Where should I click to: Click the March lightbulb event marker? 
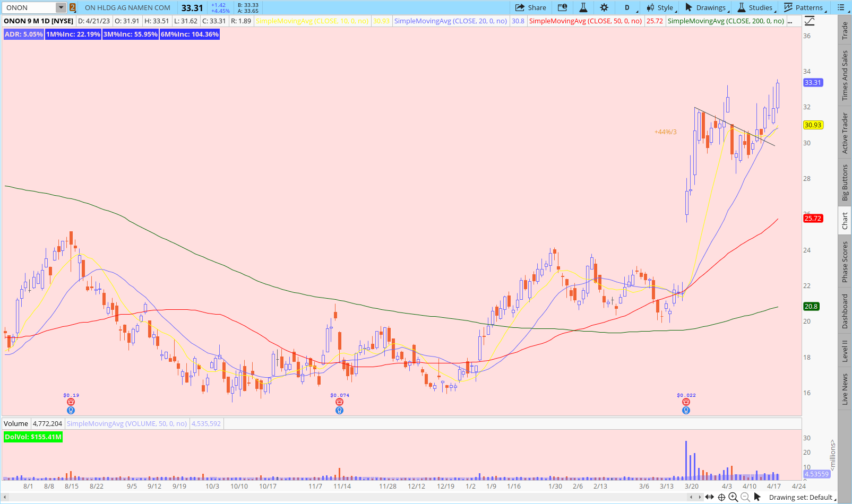[686, 410]
